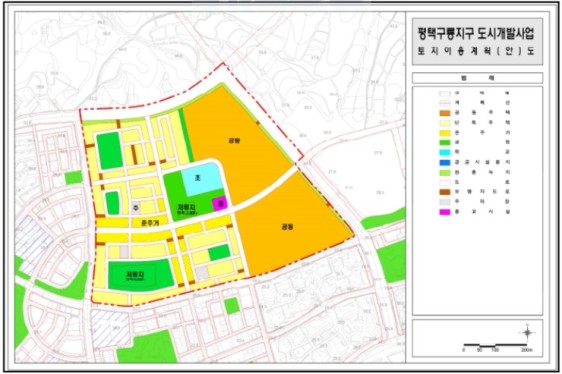Select the bright yellow 준주거 legend swatch
The image size is (562, 374).
tap(445, 133)
